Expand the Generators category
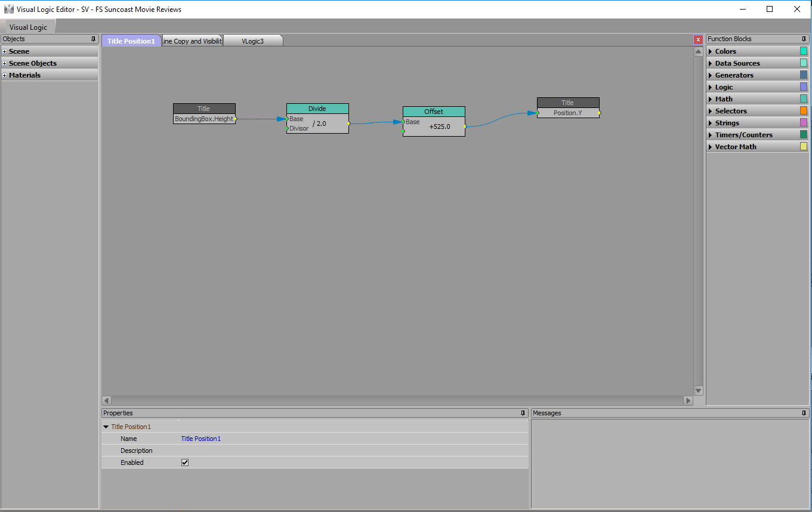812x512 pixels. tap(711, 75)
